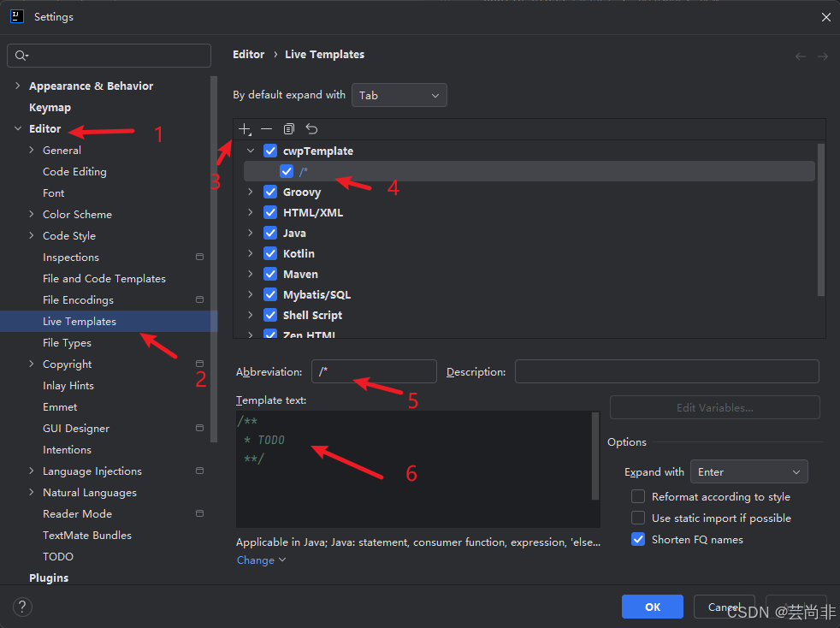The height and width of the screenshot is (628, 840).
Task: Open the Keymap settings page
Action: coord(50,108)
